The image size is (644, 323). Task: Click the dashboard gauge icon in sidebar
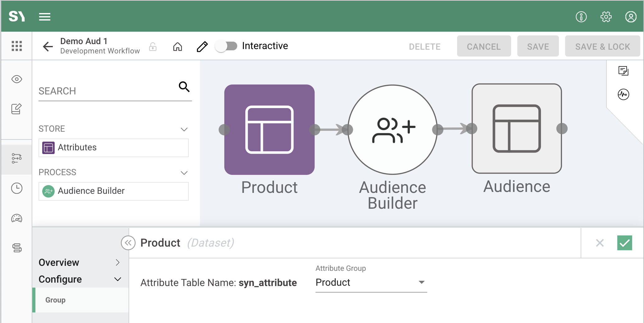[16, 218]
